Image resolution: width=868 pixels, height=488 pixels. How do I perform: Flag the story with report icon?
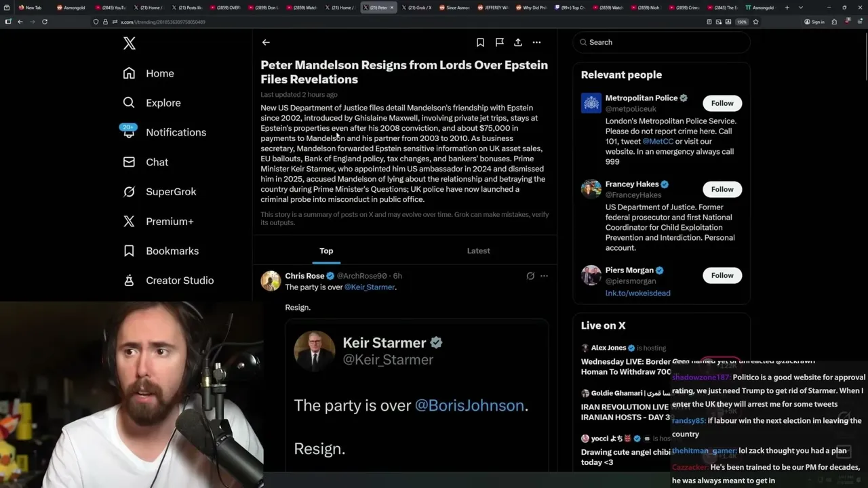click(499, 42)
